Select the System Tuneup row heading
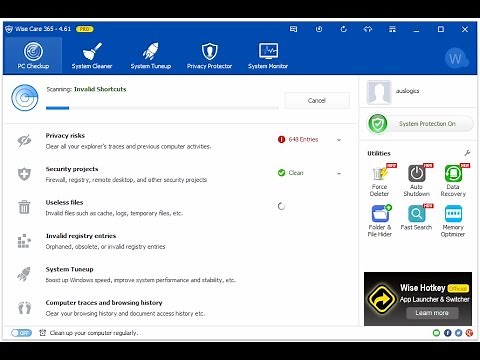The height and width of the screenshot is (360, 480). point(70,269)
